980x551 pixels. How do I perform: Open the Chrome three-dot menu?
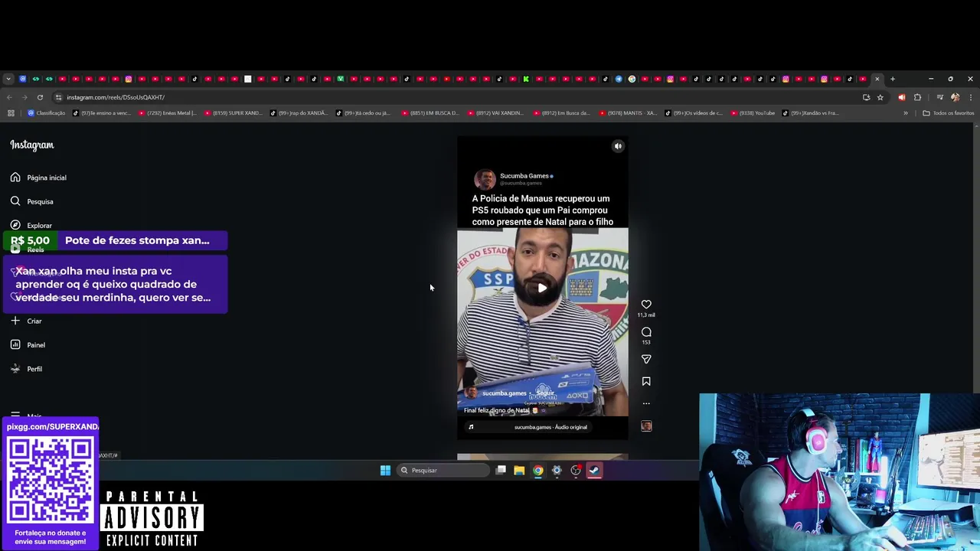(971, 97)
